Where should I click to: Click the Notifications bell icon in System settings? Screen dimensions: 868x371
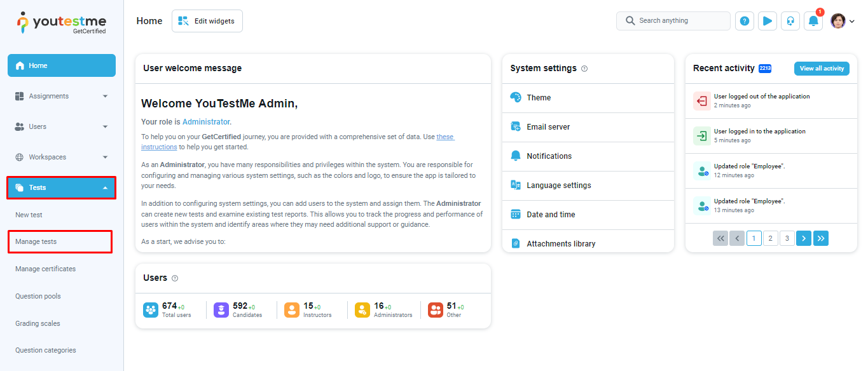516,156
